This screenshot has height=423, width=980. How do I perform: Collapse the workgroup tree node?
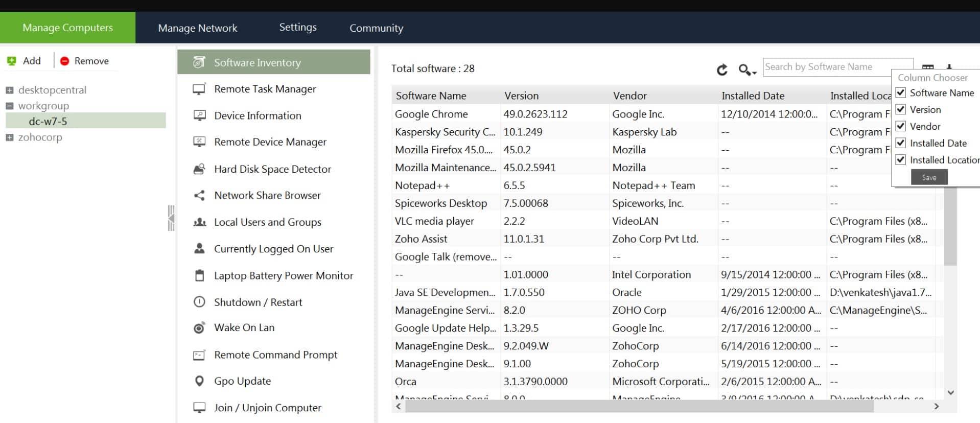click(9, 106)
